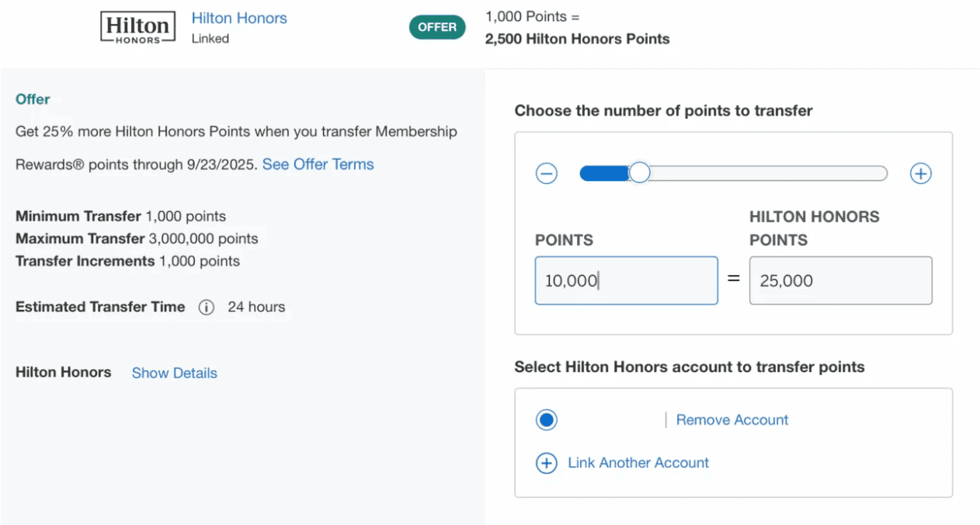Screen dimensions: 980x525
Task: Click the Hilton Honors hotel logo
Action: click(x=137, y=27)
